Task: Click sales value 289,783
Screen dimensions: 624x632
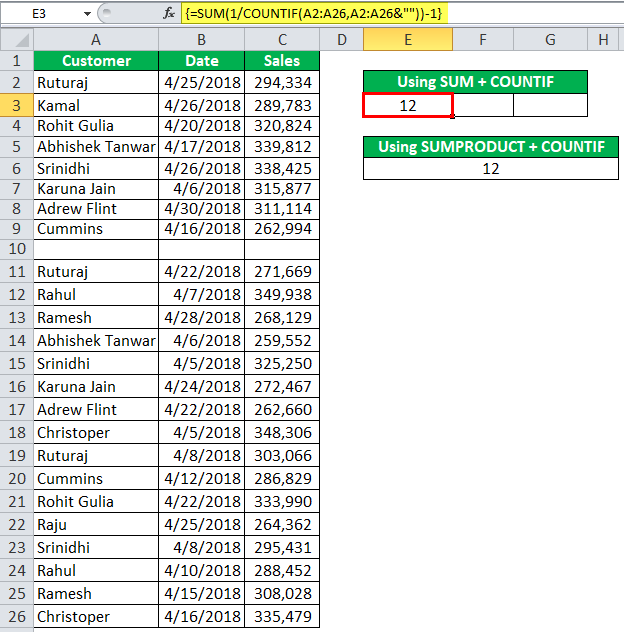Action: click(282, 106)
